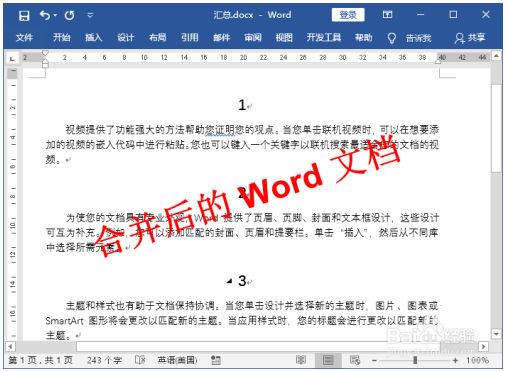Click the Save icon in title bar
The width and height of the screenshot is (506, 372).
24,15
